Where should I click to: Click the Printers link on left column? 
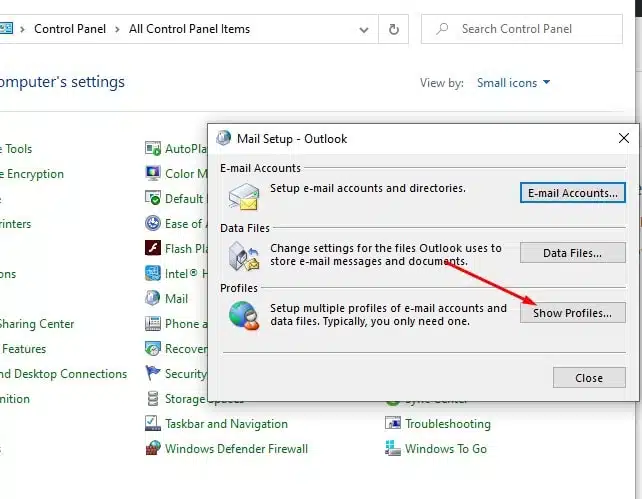(16, 224)
